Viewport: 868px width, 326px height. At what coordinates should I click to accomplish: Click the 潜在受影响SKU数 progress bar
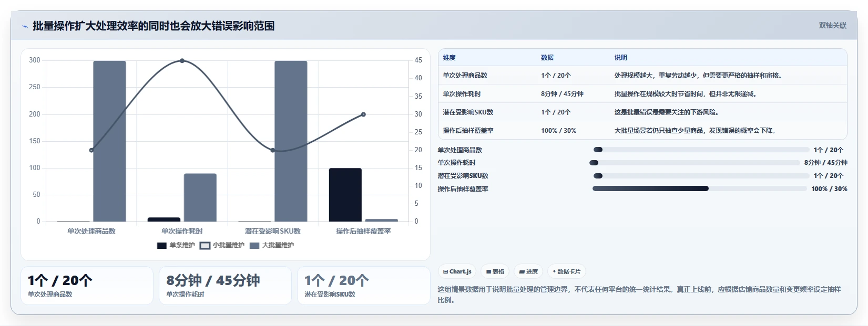pyautogui.click(x=701, y=176)
